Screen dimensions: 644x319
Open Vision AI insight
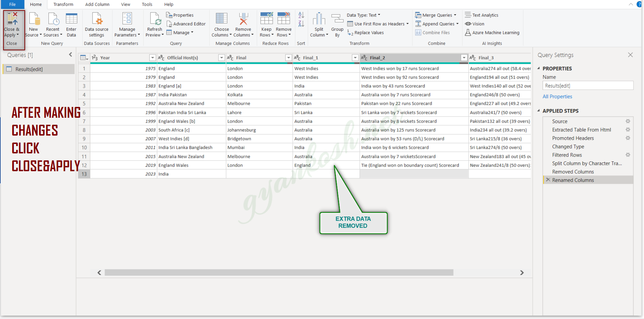[x=475, y=24]
